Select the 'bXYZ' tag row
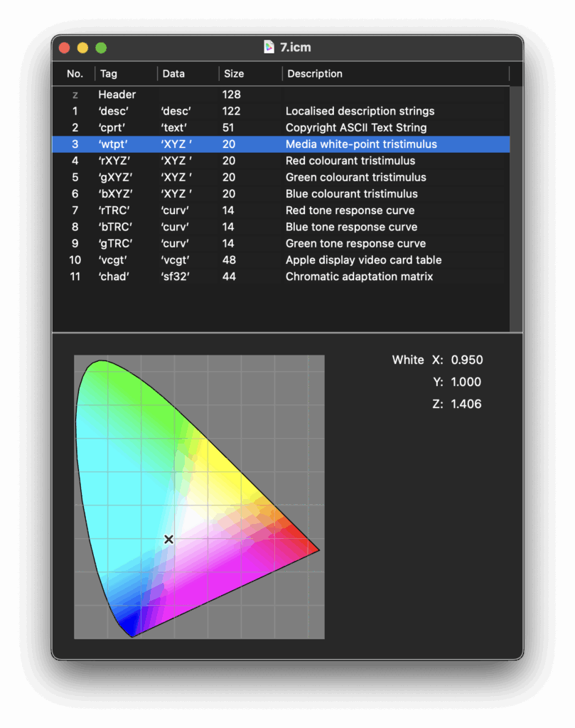The height and width of the screenshot is (728, 575). (281, 194)
